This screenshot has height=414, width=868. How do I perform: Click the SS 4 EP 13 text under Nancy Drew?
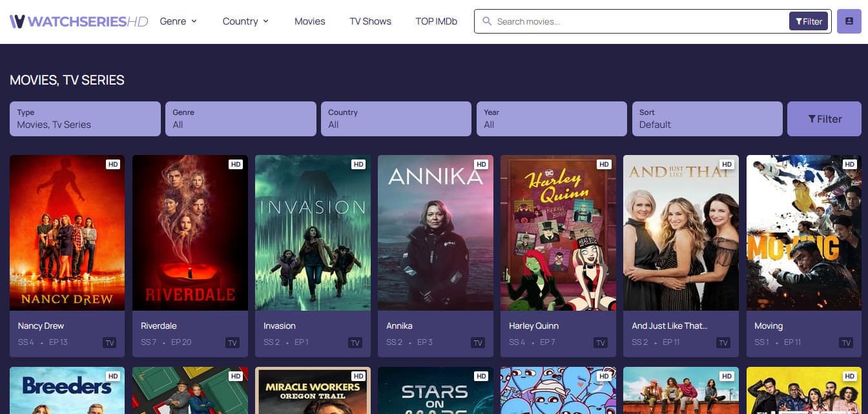pyautogui.click(x=43, y=342)
